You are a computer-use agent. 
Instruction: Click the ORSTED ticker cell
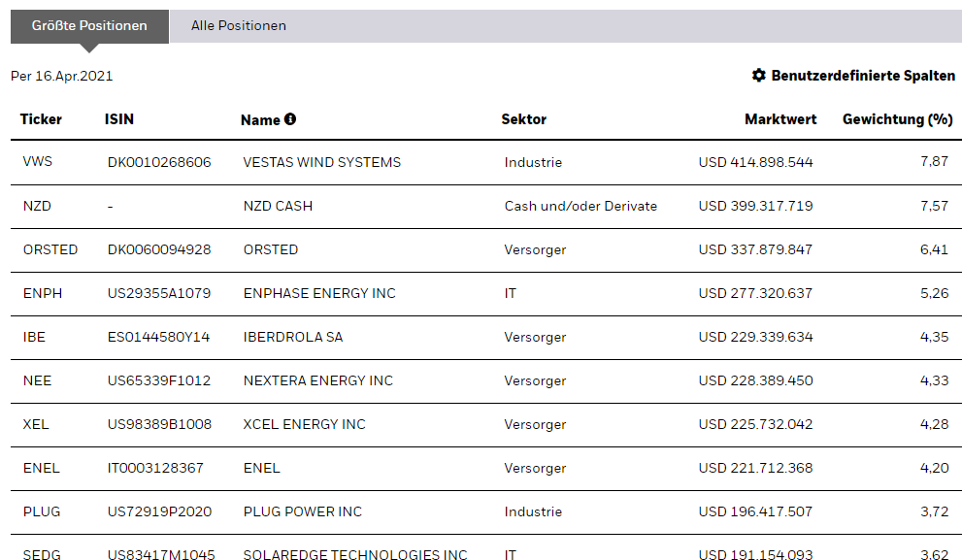pyautogui.click(x=50, y=249)
